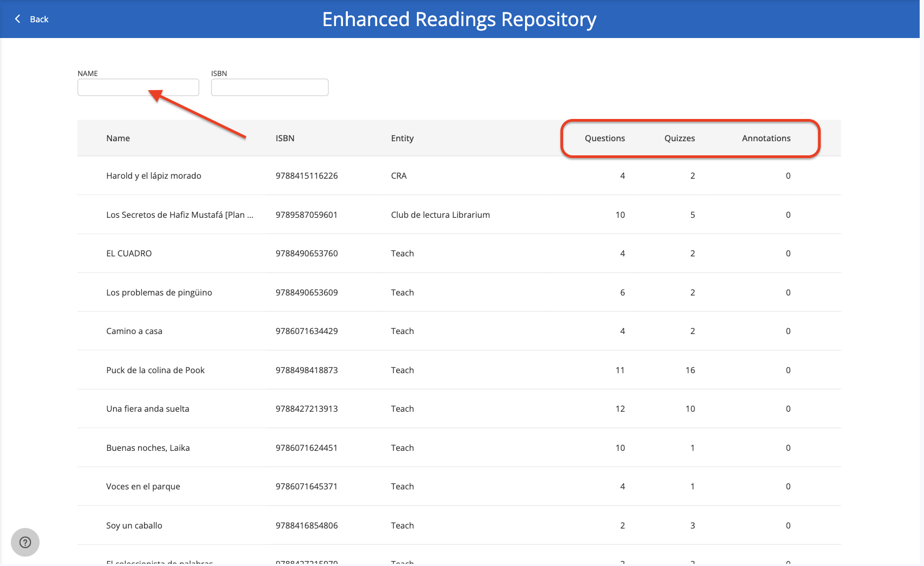Select 'Voces en el parque' book
The image size is (924, 566).
pos(143,486)
